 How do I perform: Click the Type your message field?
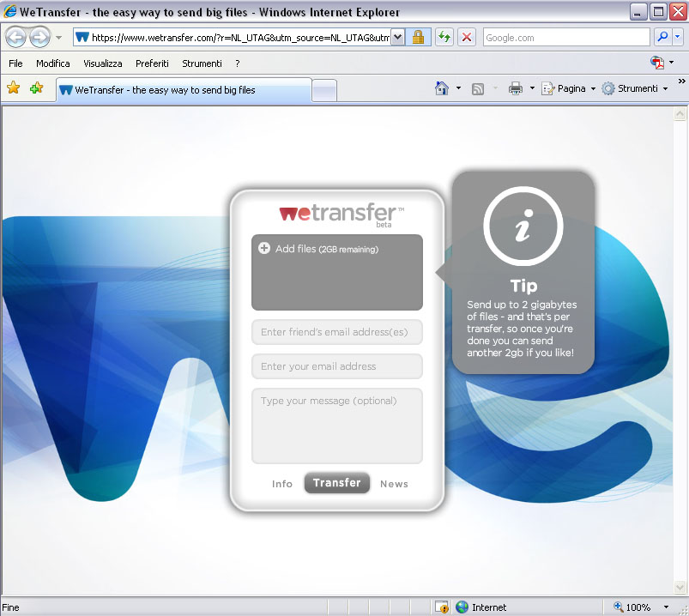point(337,426)
